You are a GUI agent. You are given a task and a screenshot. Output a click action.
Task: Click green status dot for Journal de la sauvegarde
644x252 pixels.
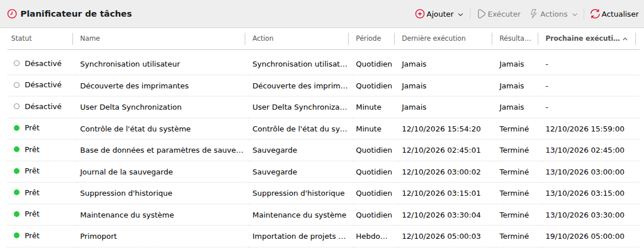17,170
